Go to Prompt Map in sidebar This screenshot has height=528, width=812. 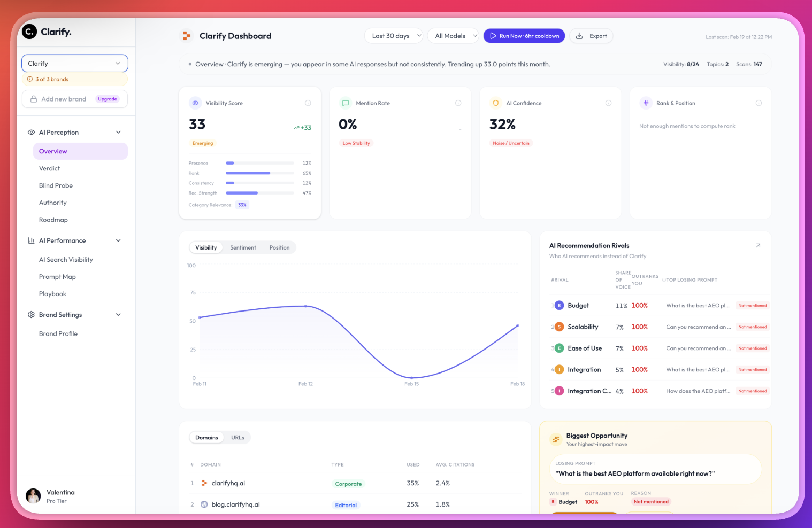point(57,277)
